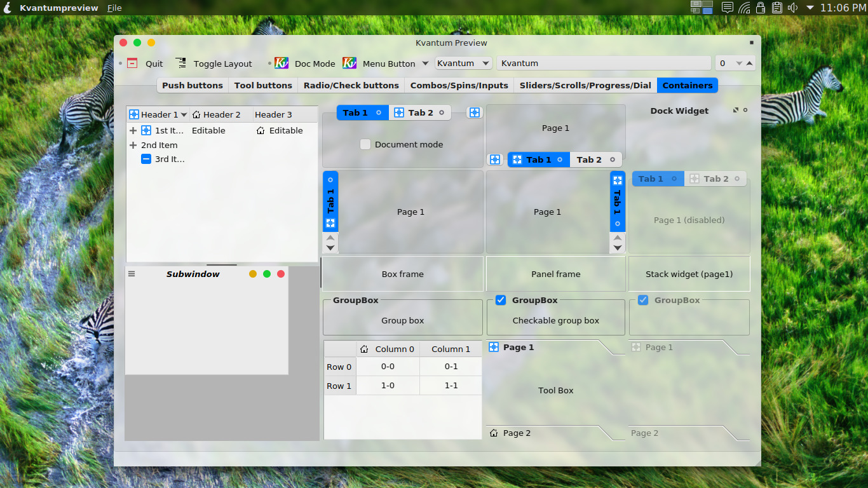Viewport: 868px width, 488px height.
Task: Select the 0-0 table cell
Action: [x=388, y=367]
